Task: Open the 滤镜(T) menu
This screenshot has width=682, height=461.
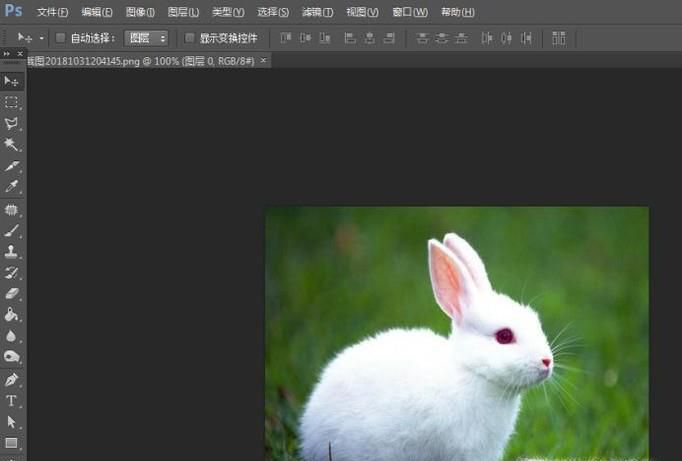Action: (x=317, y=12)
